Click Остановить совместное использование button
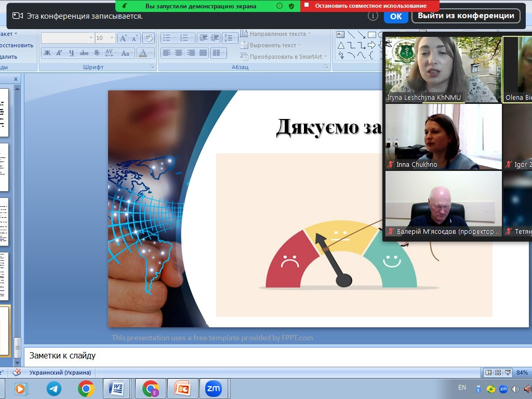Viewport: 532px width, 399px height. pos(370,6)
